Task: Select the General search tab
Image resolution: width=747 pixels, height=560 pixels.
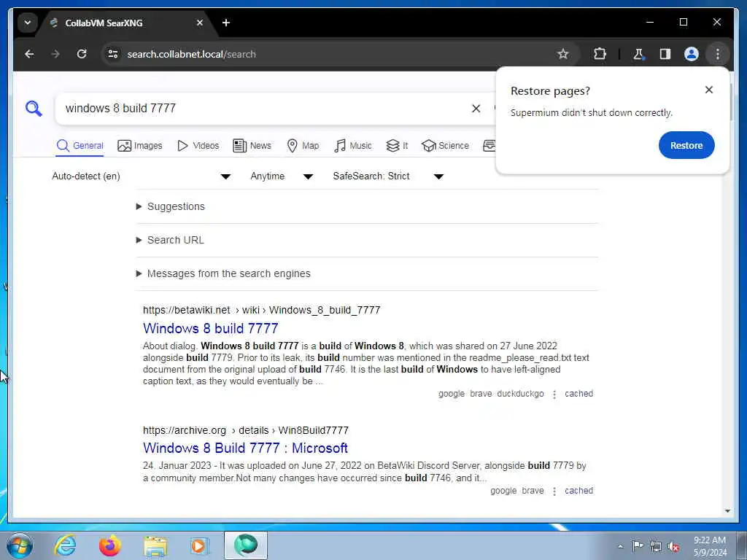Action: coord(80,146)
